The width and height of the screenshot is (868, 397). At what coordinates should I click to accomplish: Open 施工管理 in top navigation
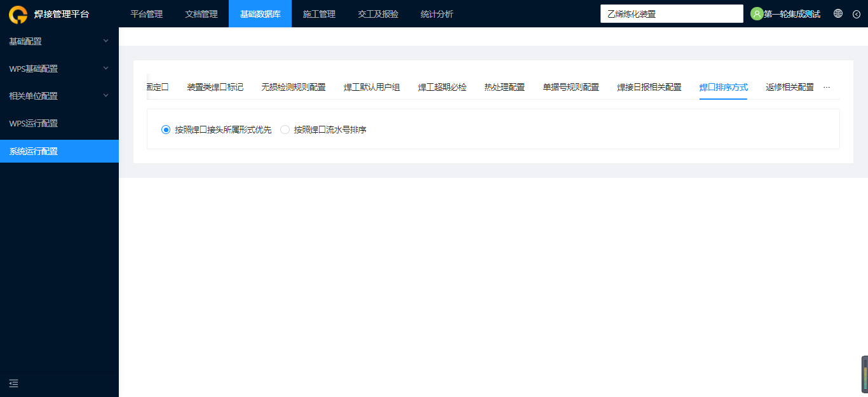319,14
